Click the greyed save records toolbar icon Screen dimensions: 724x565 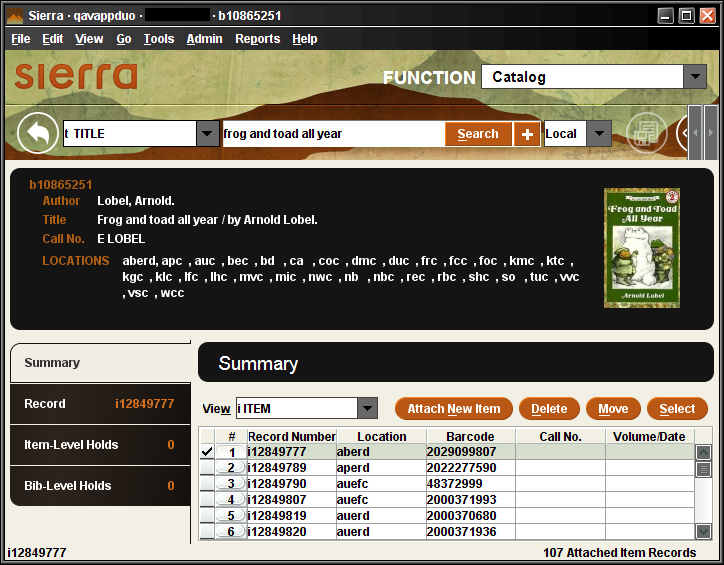click(x=646, y=133)
